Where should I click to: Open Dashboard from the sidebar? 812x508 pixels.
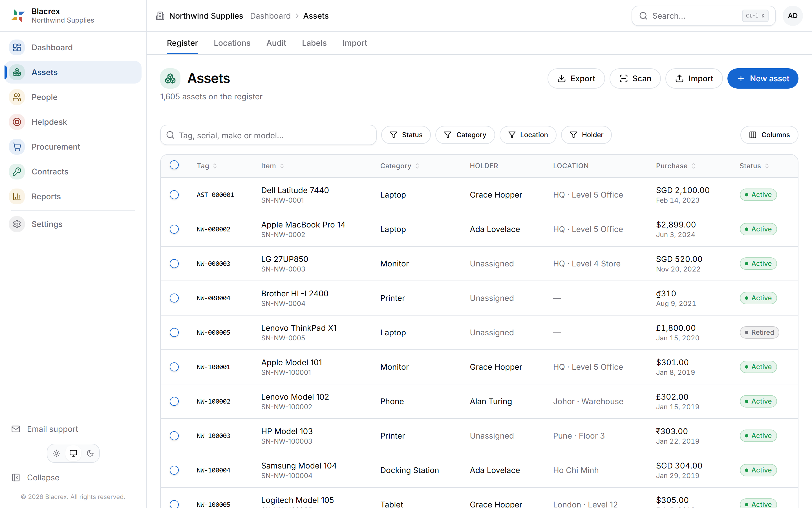[73, 47]
